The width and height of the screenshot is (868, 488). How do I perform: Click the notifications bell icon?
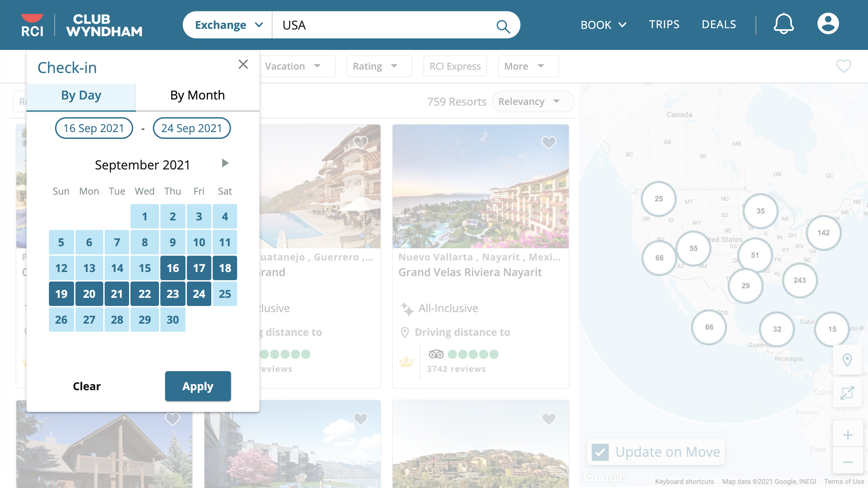coord(783,24)
